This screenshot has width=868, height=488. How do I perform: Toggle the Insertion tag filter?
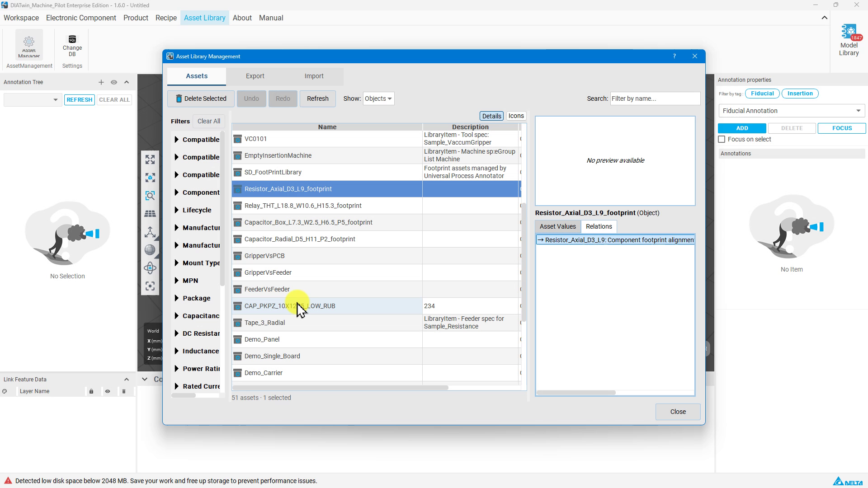click(800, 94)
